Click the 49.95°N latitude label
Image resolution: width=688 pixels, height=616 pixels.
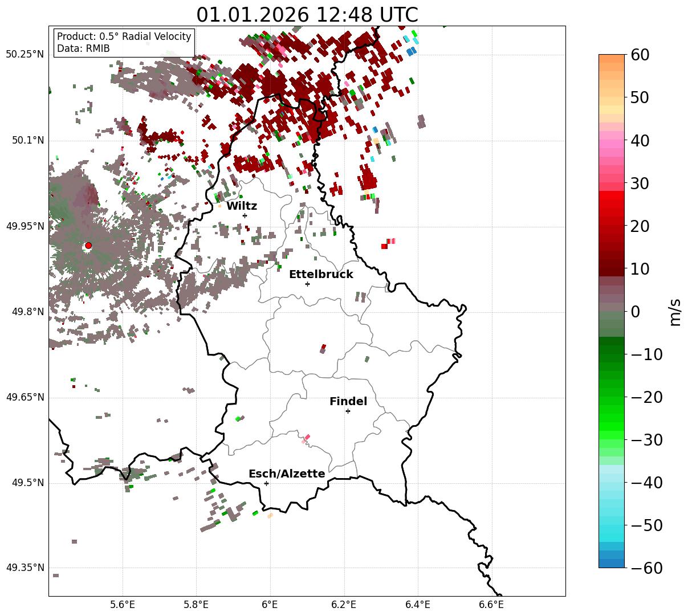click(x=25, y=226)
